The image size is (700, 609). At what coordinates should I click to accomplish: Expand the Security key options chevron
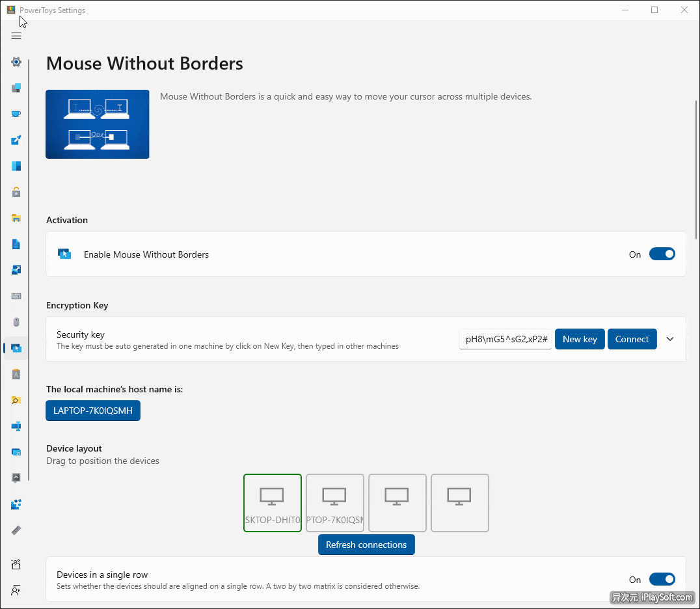(x=670, y=339)
